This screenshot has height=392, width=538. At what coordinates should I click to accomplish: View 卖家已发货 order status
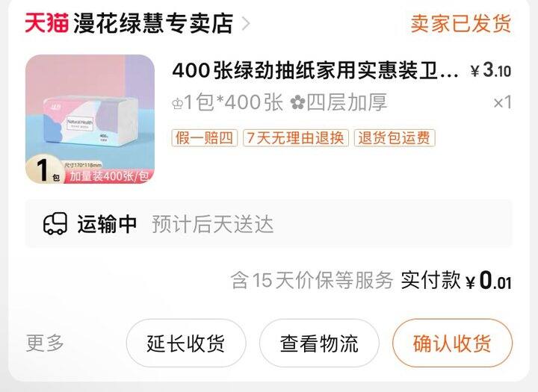[x=460, y=23]
